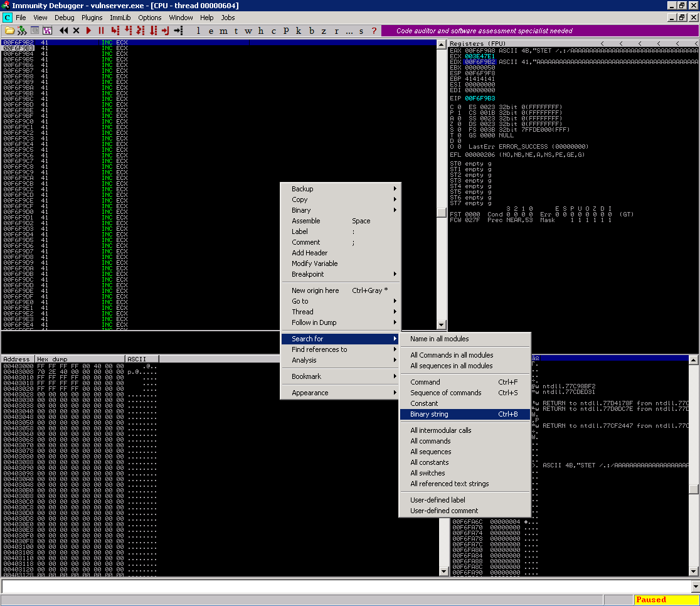
Task: Open Executable modules (e) toolbar button
Action: point(211,31)
